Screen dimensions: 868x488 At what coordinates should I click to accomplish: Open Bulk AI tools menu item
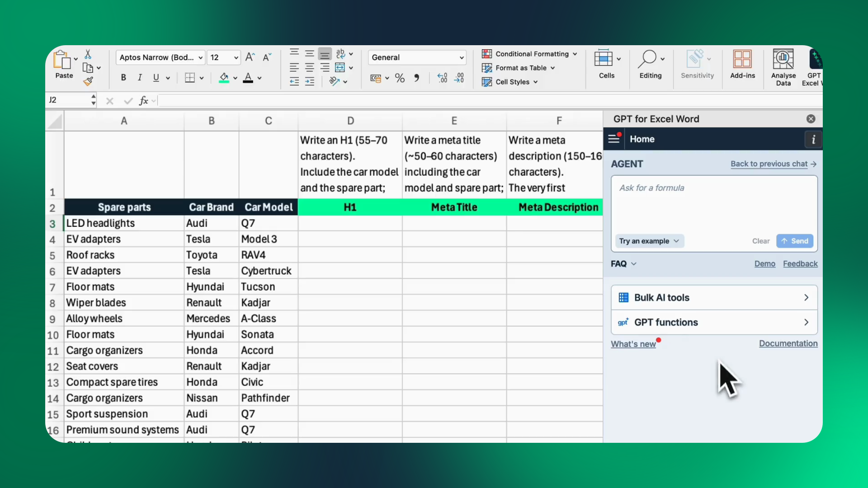714,297
